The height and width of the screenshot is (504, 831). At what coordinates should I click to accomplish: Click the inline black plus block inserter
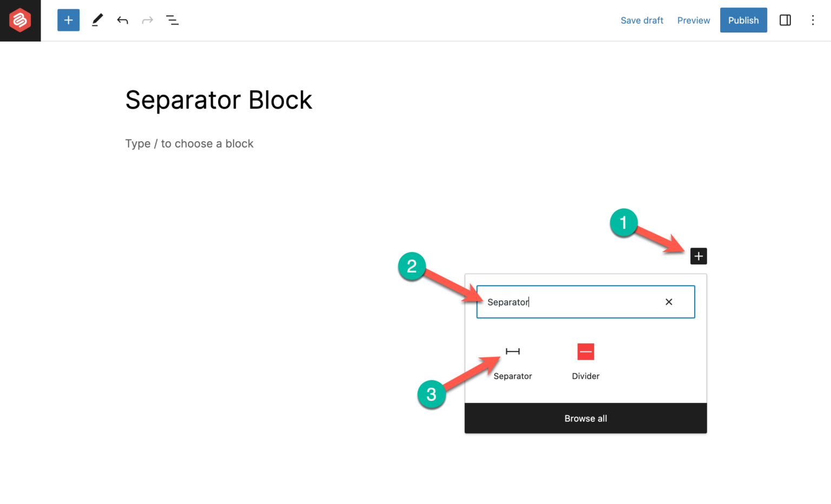point(698,256)
